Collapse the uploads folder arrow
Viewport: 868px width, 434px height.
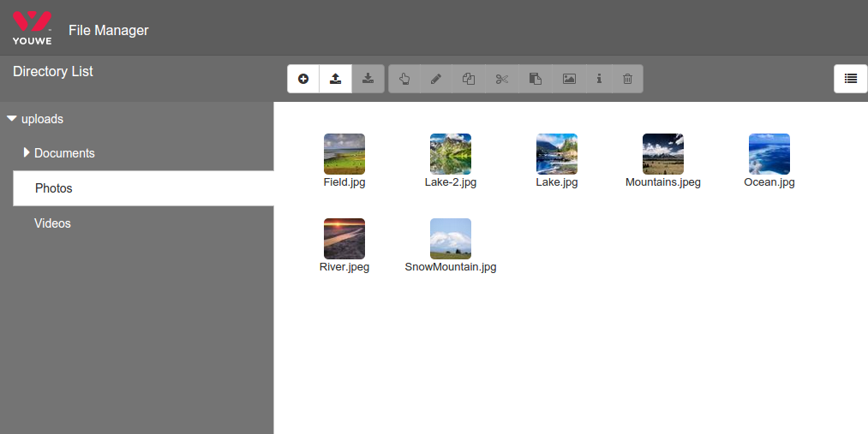click(x=12, y=118)
